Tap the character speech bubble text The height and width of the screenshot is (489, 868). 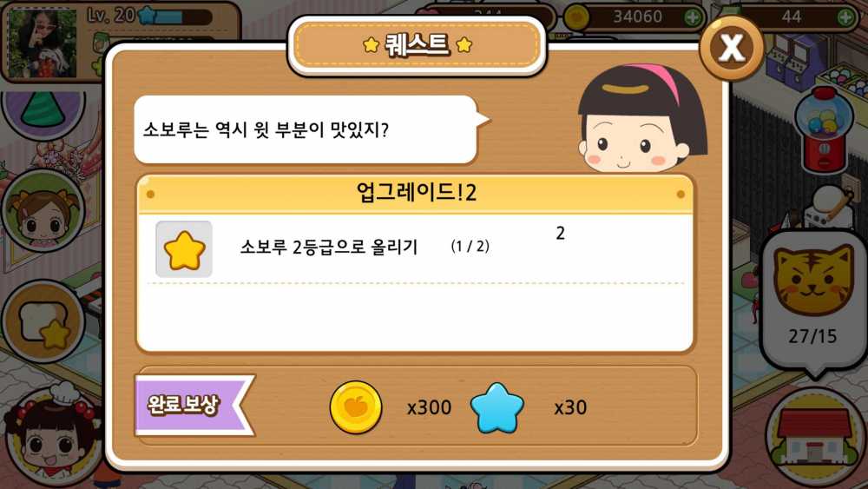266,130
